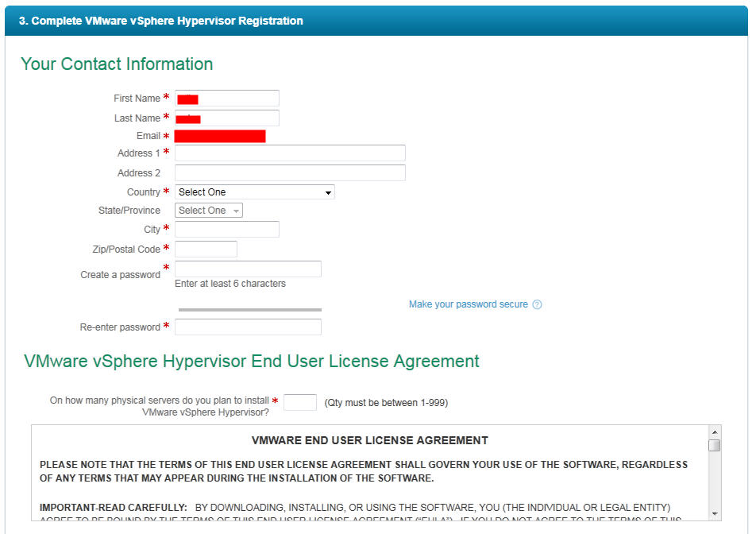Click the Complete VMware vSphere Hypervisor Registration header
This screenshot has width=756, height=534.
(161, 21)
